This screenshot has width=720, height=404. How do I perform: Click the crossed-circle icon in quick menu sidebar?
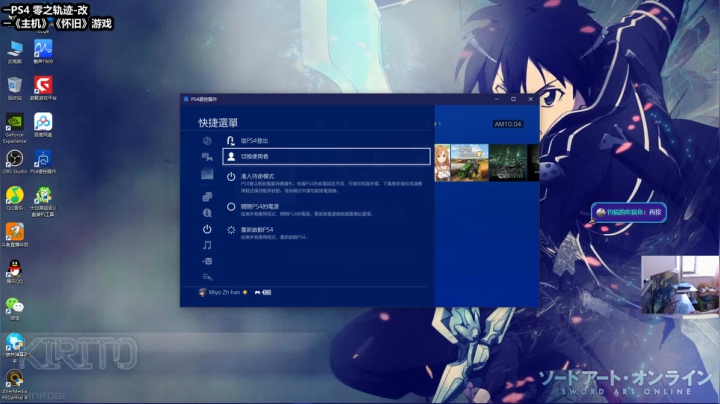tap(207, 140)
